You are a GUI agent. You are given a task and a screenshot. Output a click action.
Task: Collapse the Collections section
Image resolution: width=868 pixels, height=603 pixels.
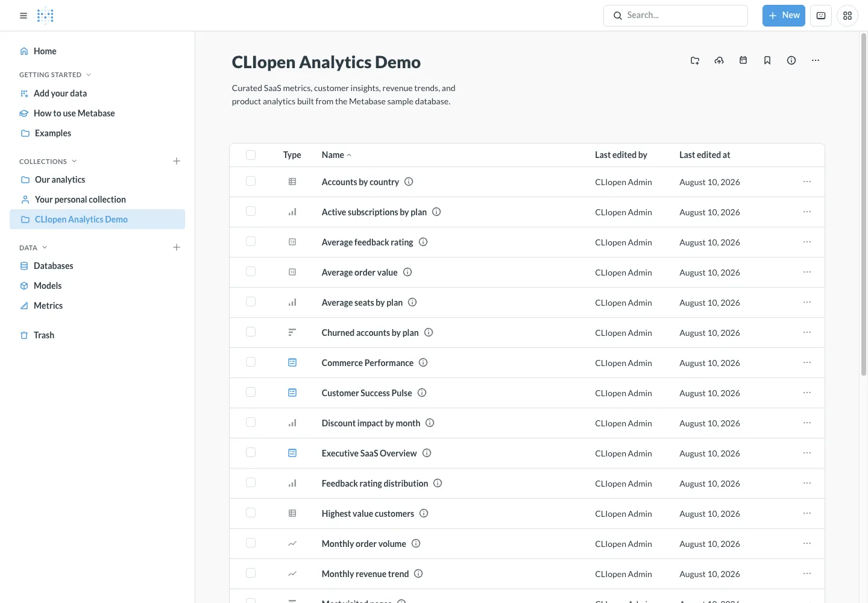(48, 162)
